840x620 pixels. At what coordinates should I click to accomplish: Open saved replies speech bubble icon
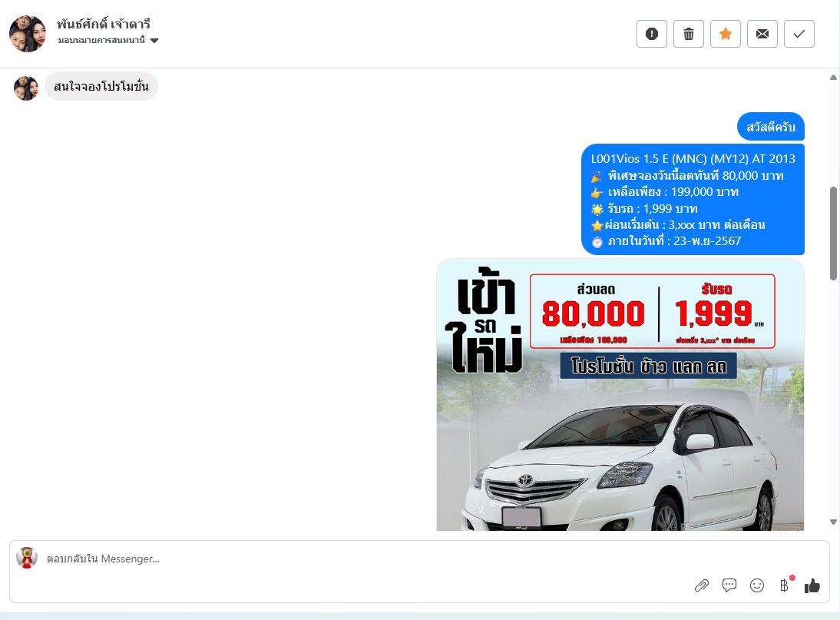click(x=729, y=585)
